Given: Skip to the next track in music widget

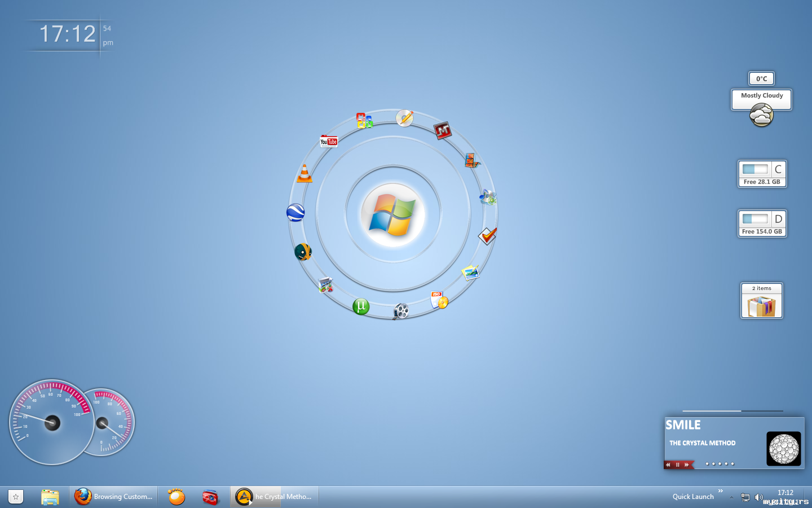Looking at the screenshot, I should click(x=686, y=465).
